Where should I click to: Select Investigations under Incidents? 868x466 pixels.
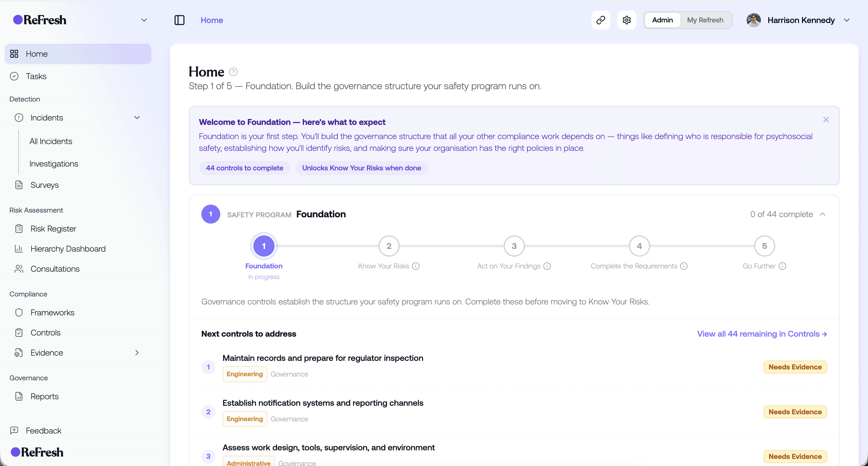(53, 163)
